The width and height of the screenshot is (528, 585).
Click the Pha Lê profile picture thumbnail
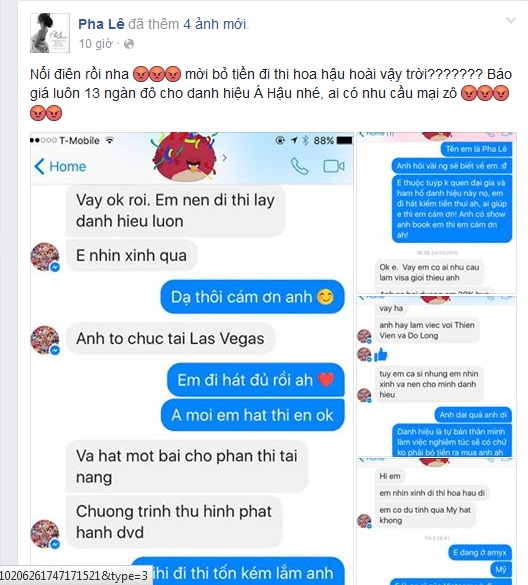[x=50, y=33]
